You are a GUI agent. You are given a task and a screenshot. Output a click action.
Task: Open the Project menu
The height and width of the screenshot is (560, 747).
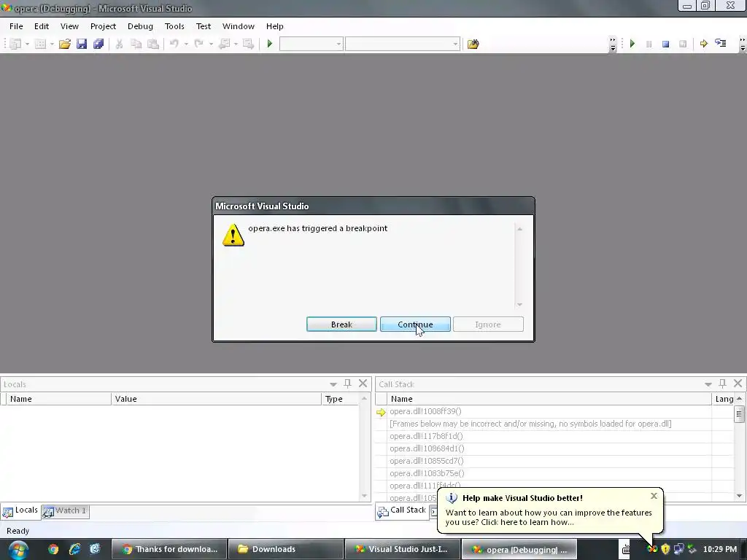coord(103,26)
